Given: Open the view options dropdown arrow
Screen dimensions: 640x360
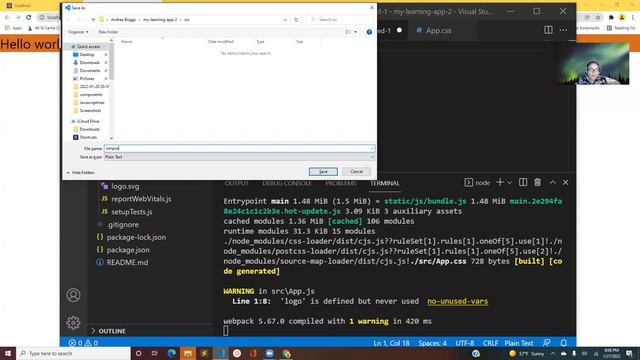Looking at the screenshot, I should (356, 32).
